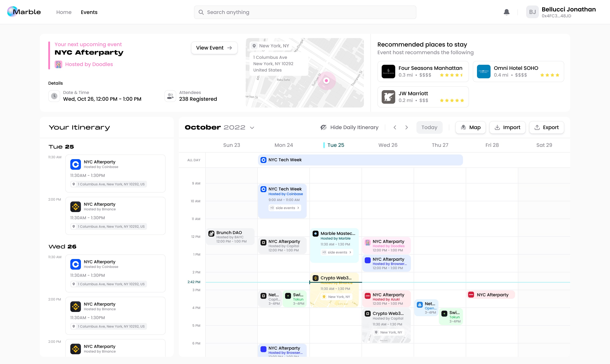Screen dimensions: 610x364
Task: Click New York, NY tag on Tuesday Crypto Web3... event
Action: click(x=336, y=296)
